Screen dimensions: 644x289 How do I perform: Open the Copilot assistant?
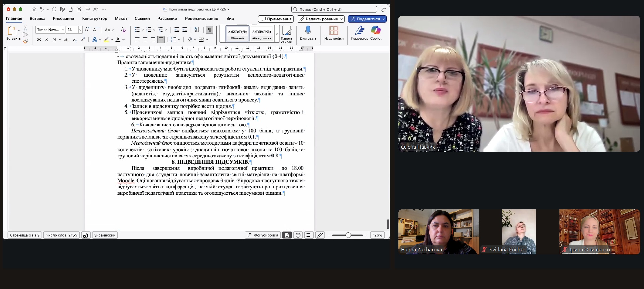pyautogui.click(x=376, y=31)
